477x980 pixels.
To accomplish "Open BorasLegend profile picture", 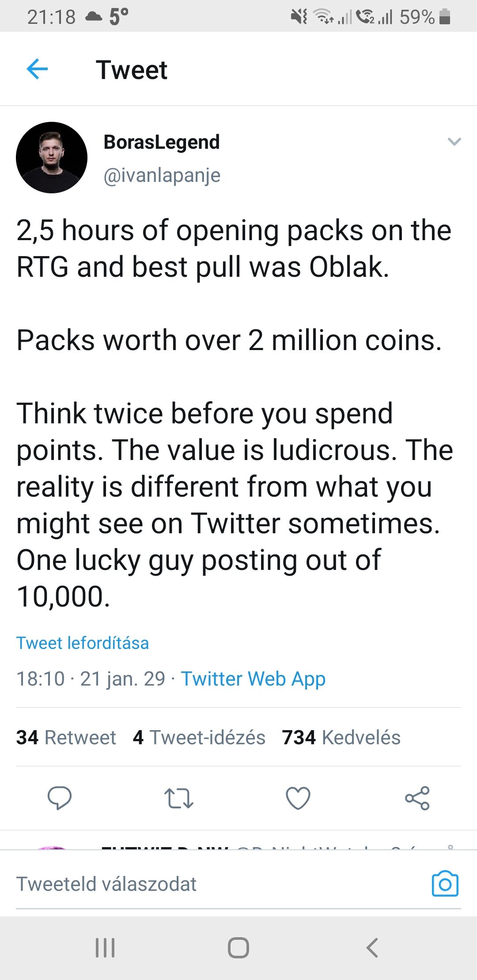I will click(x=52, y=158).
